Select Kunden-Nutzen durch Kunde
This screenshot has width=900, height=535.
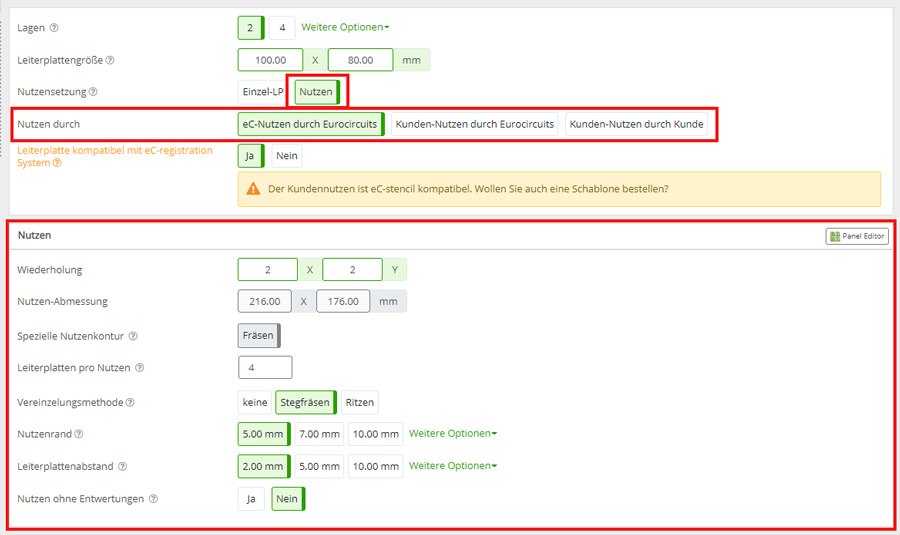[x=636, y=124]
